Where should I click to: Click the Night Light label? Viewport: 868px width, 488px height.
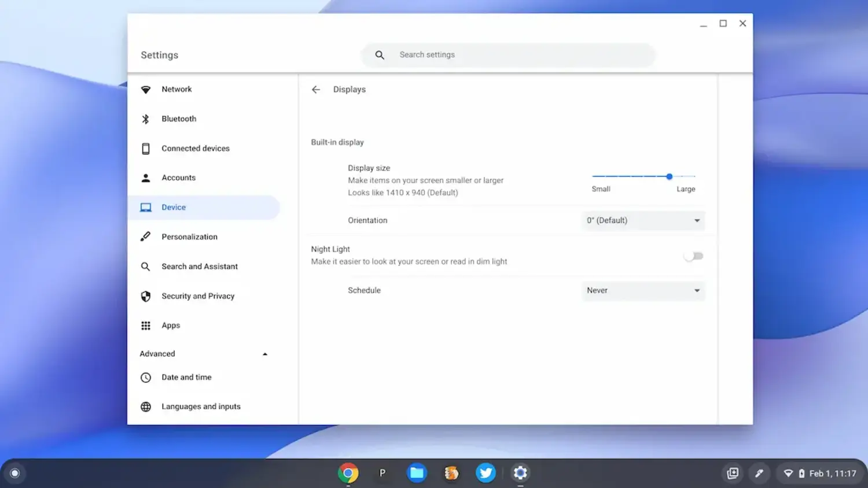click(330, 249)
